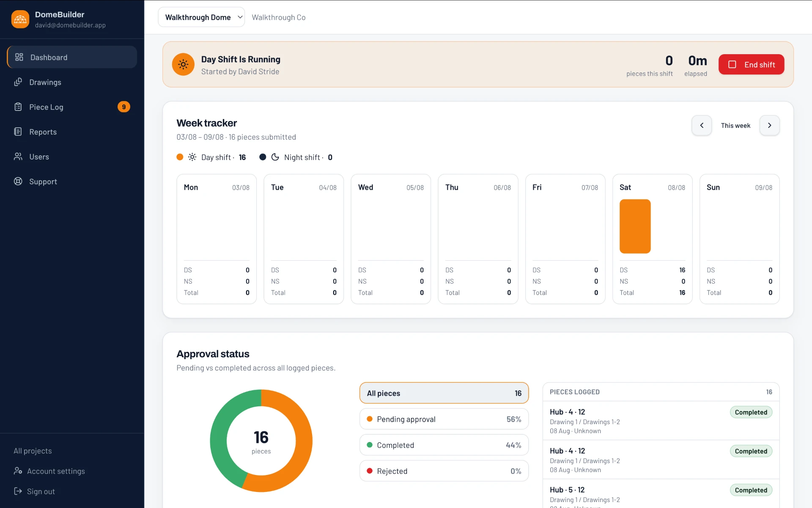Filter by Completed status row
The image size is (812, 508).
pos(444,445)
